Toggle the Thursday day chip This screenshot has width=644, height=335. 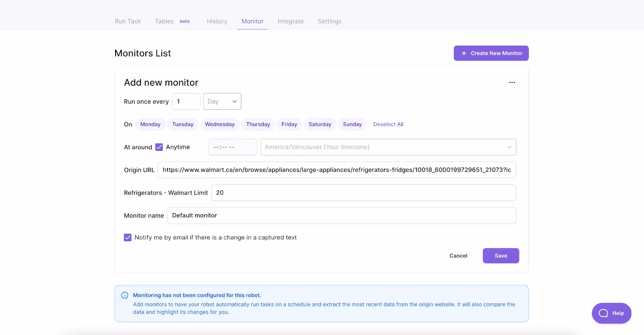coord(258,124)
